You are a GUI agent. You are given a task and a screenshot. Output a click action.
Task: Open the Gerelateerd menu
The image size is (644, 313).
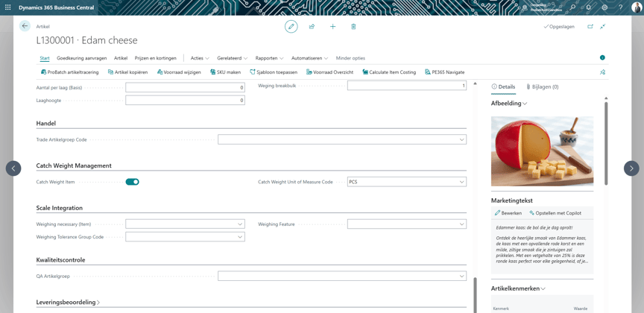[232, 58]
